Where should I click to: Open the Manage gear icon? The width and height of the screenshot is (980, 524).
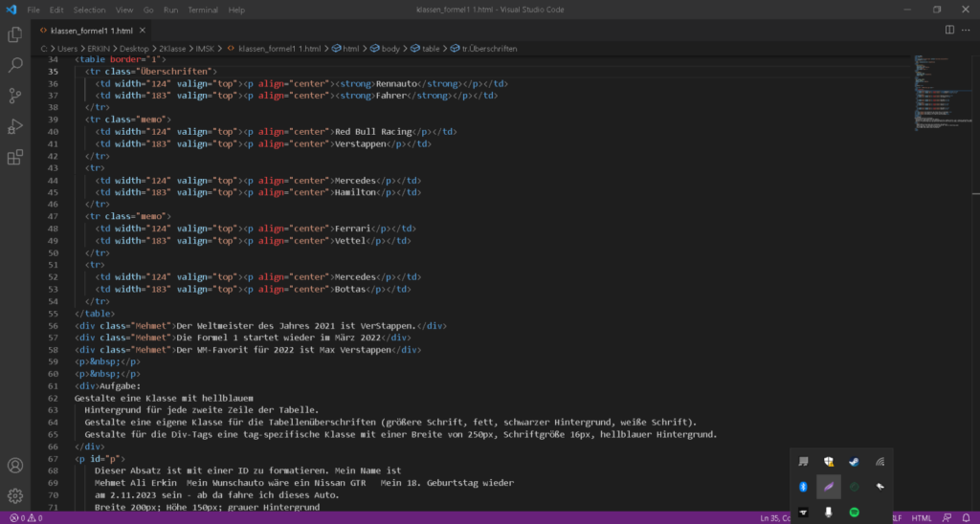15,496
